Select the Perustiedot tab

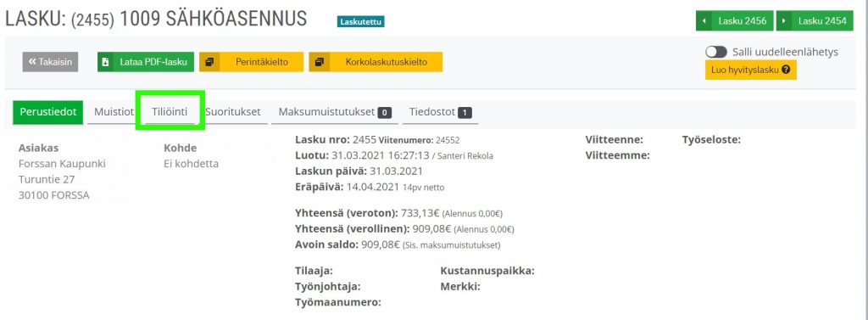click(x=47, y=111)
